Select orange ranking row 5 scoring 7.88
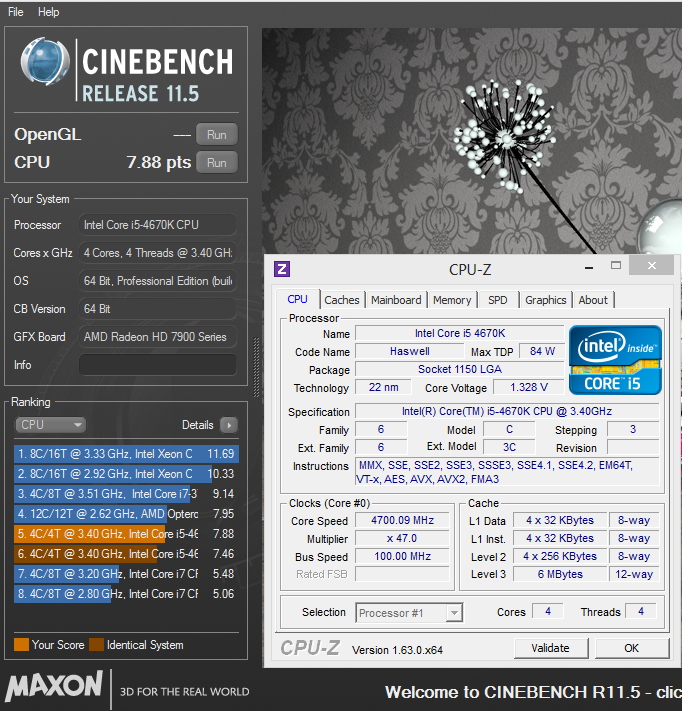This screenshot has width=695, height=711. [x=126, y=534]
